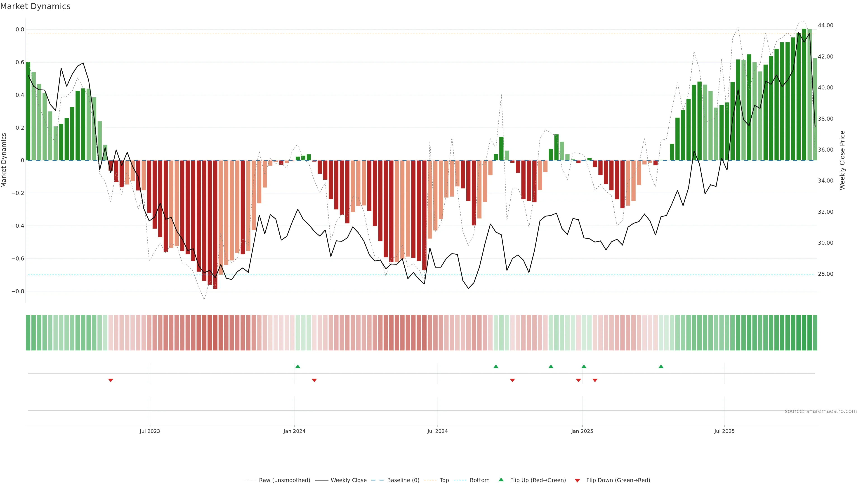868x488 pixels.
Task: Toggle the Top legend entry
Action: (444, 480)
